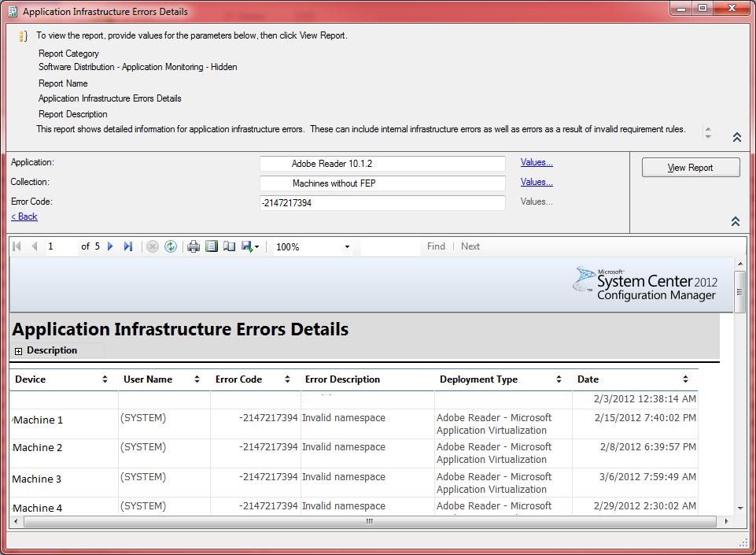Click report vertical scrollbar up arrow
The height and width of the screenshot is (555, 756).
740,264
